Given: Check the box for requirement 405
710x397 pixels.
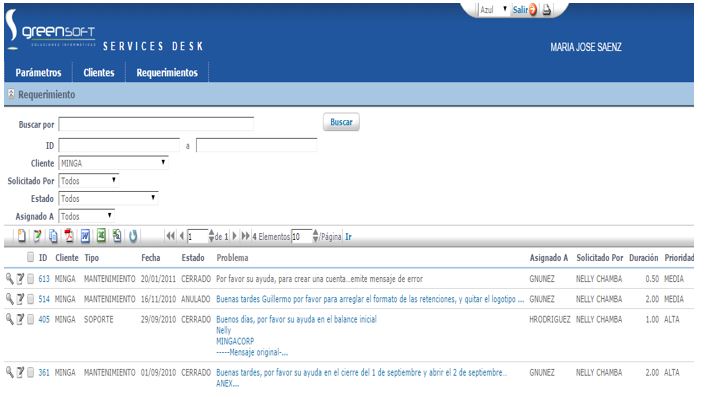Looking at the screenshot, I should click(x=30, y=320).
